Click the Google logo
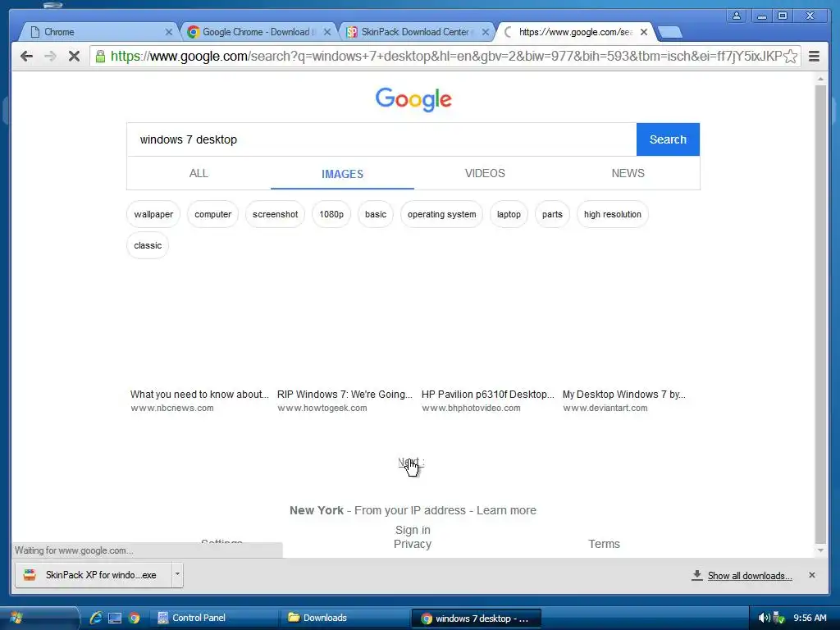 413,99
